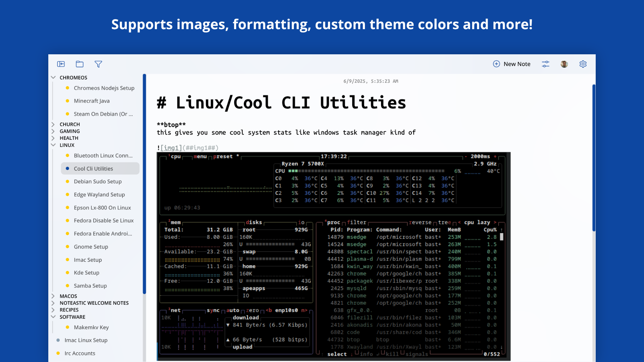Click the sidebar vertical scrollbar
The height and width of the screenshot is (362, 644).
(145, 184)
